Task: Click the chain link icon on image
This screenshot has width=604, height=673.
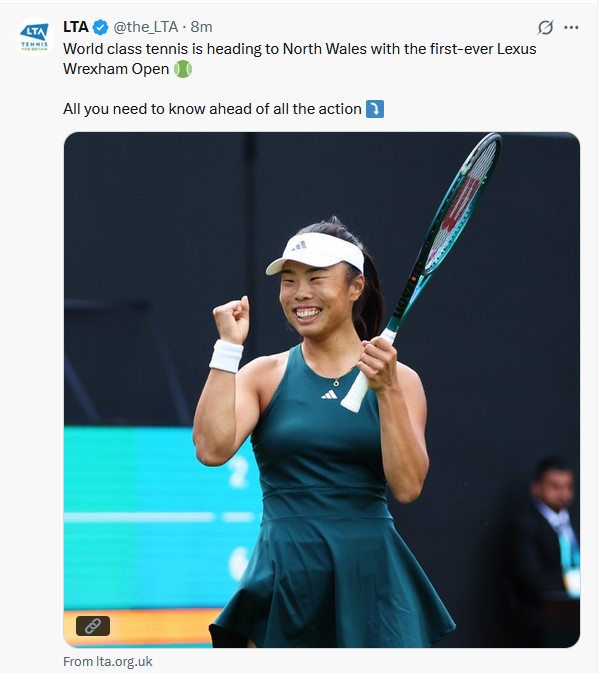Action: pyautogui.click(x=93, y=626)
